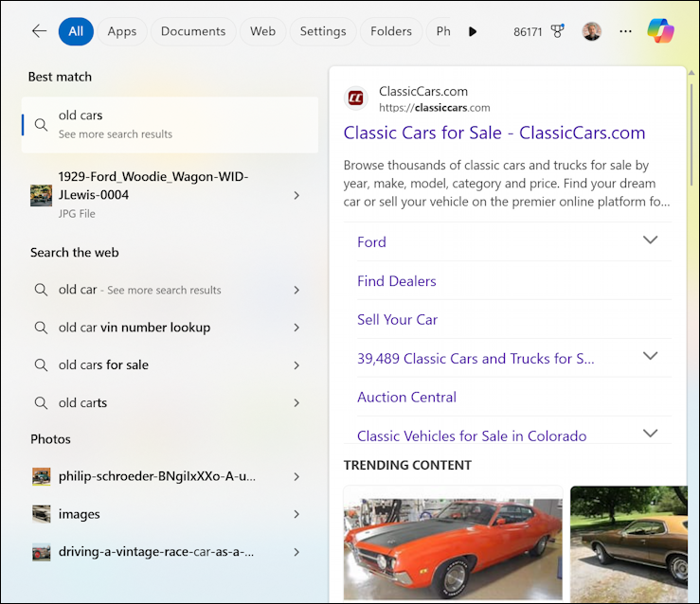700x604 pixels.
Task: Switch to the Web filter tab
Action: pyautogui.click(x=262, y=31)
